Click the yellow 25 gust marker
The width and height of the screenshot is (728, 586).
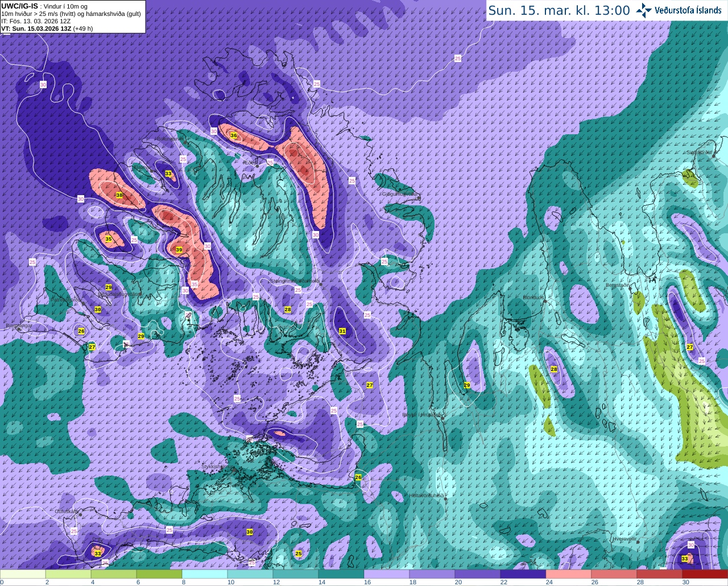click(x=299, y=553)
